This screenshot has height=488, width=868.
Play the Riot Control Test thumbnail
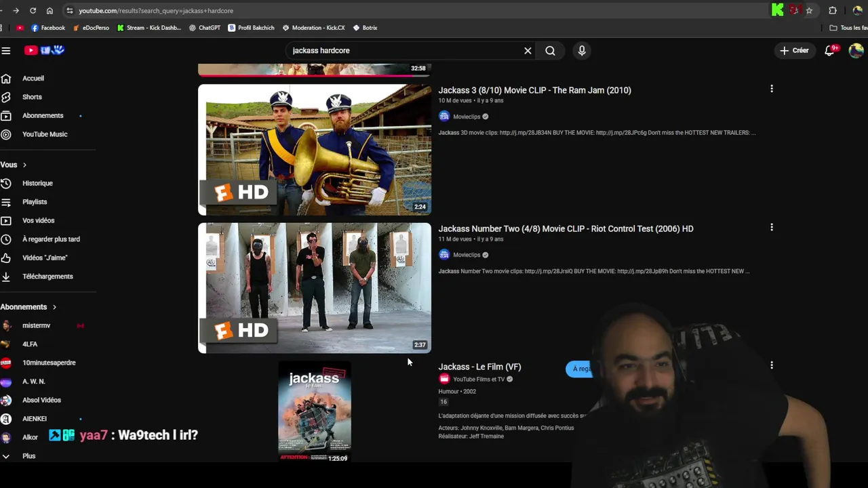click(315, 288)
